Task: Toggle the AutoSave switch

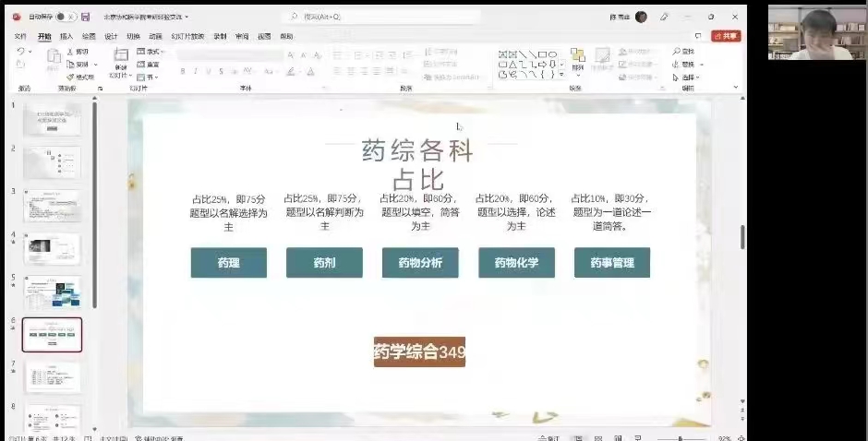Action: [x=66, y=17]
